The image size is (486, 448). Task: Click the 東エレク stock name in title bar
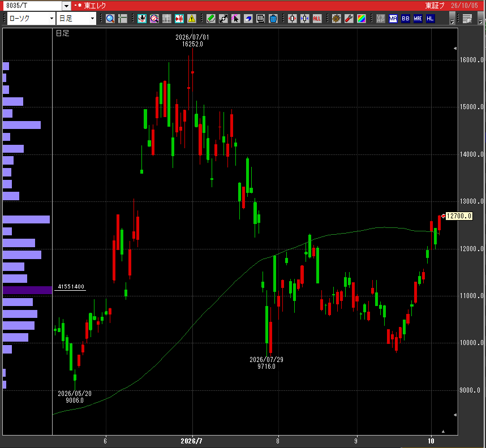coord(95,6)
